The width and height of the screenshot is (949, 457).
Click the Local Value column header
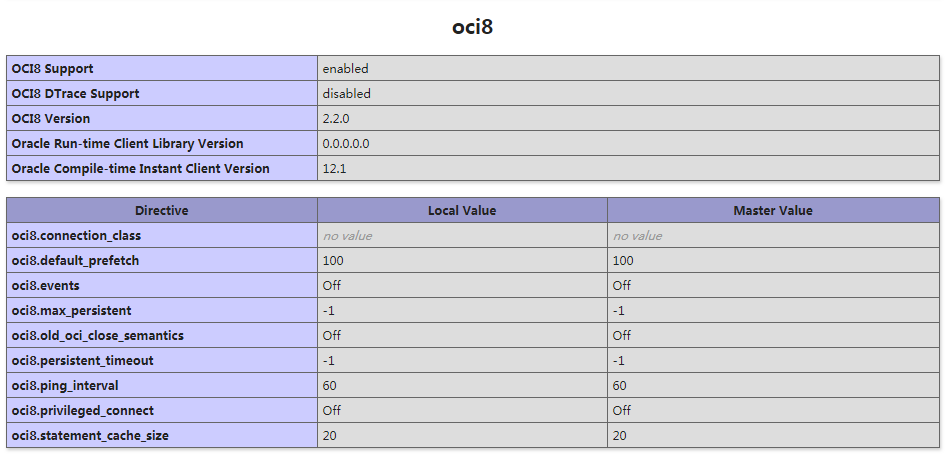click(x=462, y=211)
